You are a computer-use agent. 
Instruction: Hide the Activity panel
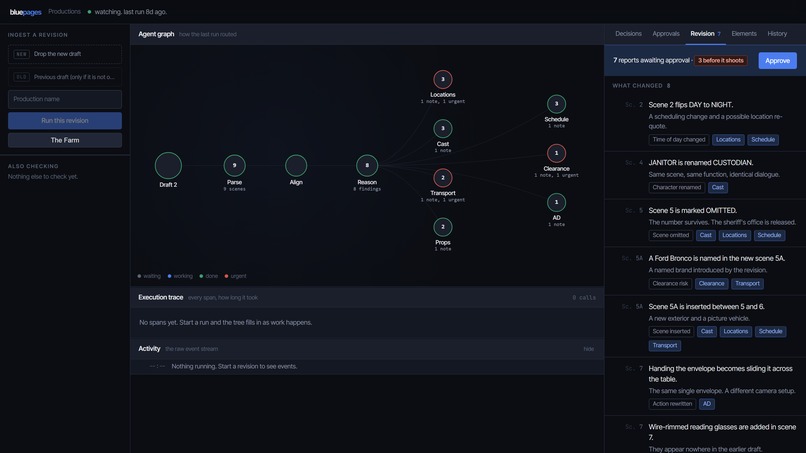589,349
